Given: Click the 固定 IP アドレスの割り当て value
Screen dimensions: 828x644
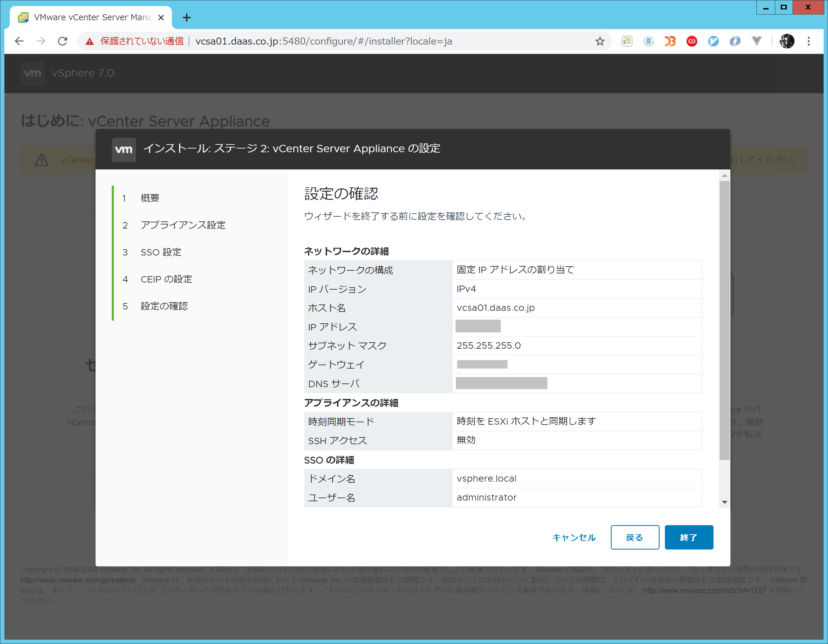Looking at the screenshot, I should pyautogui.click(x=515, y=270).
